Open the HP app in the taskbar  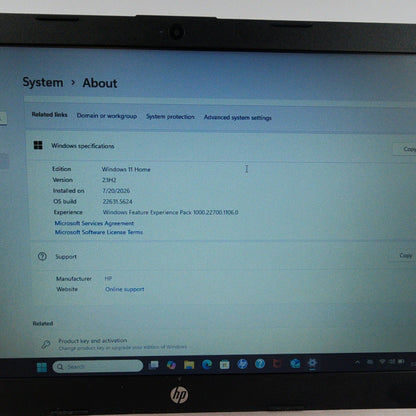pos(242,364)
